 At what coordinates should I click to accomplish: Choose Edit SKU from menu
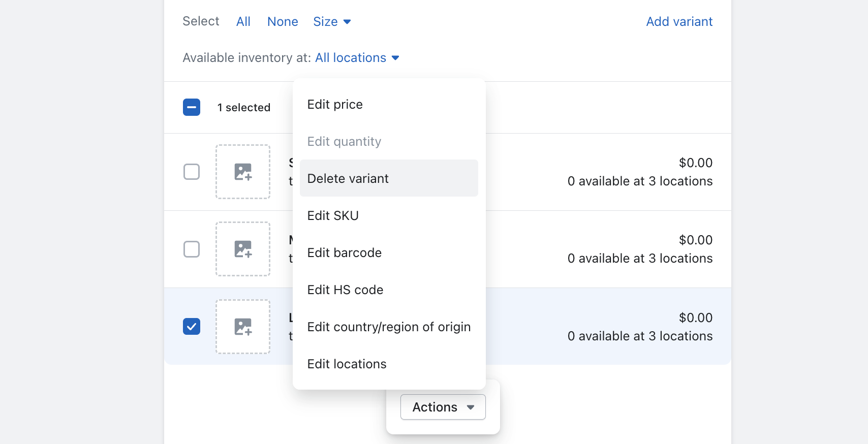pyautogui.click(x=333, y=216)
